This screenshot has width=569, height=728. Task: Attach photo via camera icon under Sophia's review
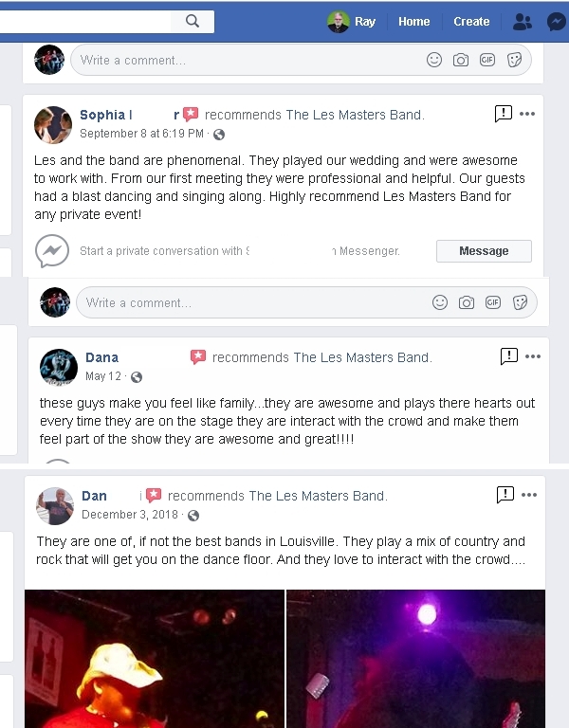pyautogui.click(x=467, y=302)
